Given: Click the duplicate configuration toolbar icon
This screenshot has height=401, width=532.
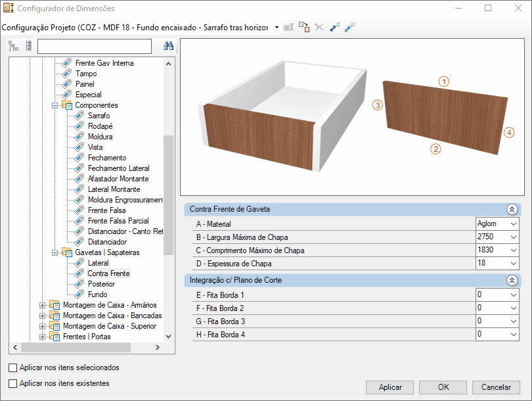Looking at the screenshot, I should 304,27.
